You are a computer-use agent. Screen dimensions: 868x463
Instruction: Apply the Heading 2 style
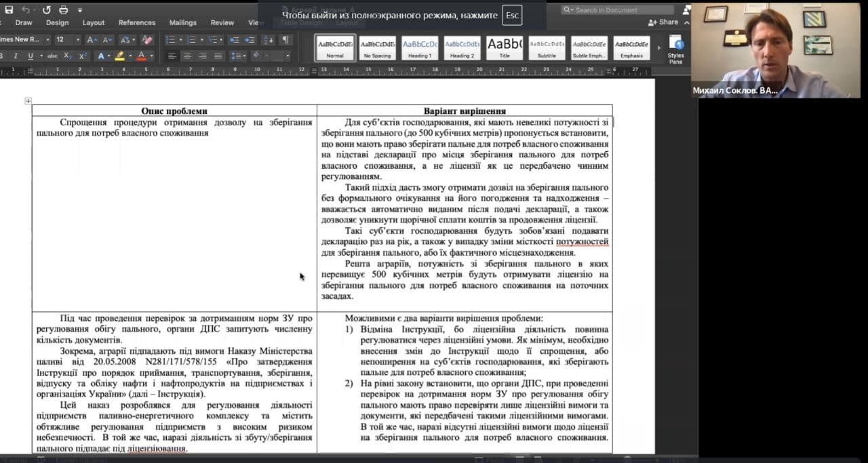pos(462,47)
